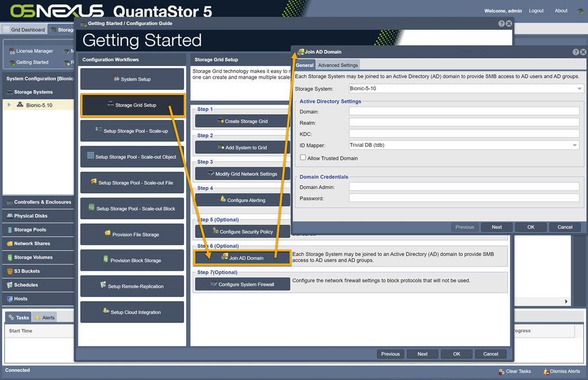Cancel the Getting Started dialog
This screenshot has height=380, width=588.
tap(490, 354)
